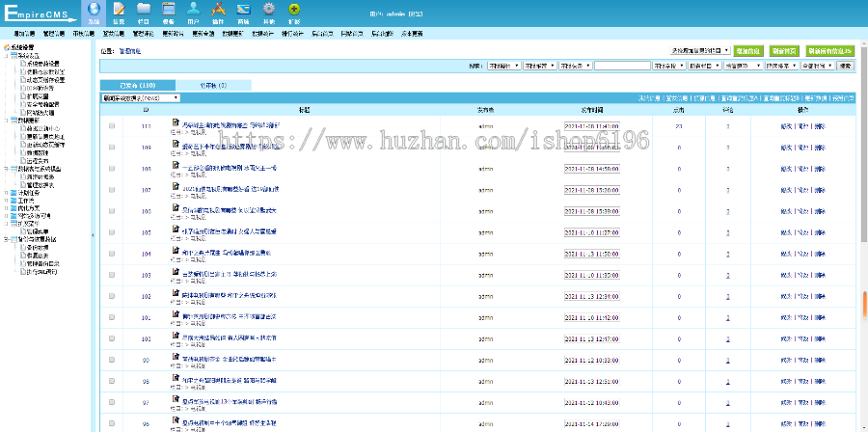The height and width of the screenshot is (432, 868).
Task: Open the 用户 person icon in top navigation
Action: click(x=193, y=9)
